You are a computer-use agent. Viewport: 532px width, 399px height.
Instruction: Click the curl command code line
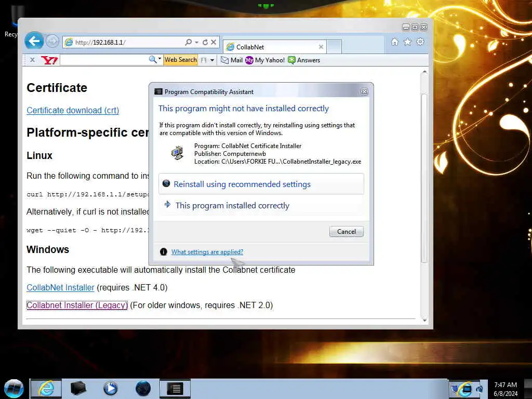click(x=87, y=194)
